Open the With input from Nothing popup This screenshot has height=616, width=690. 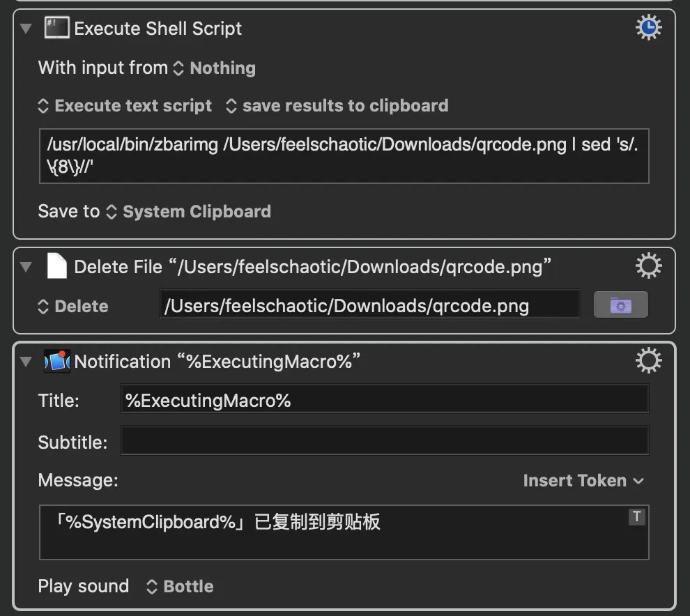pos(215,68)
